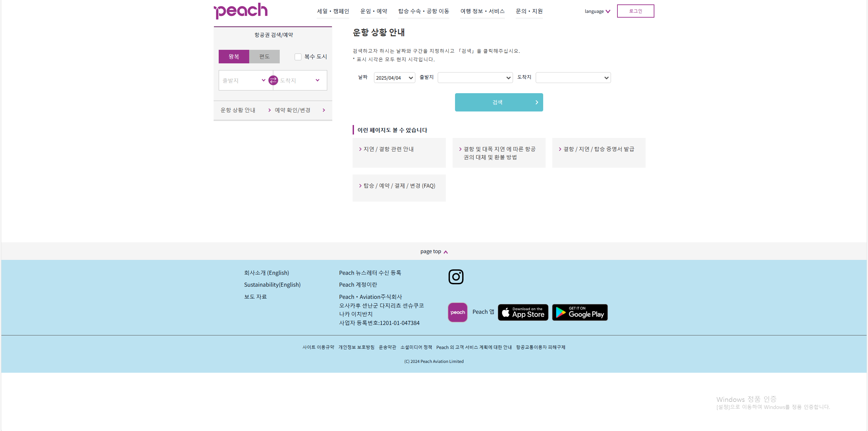The width and height of the screenshot is (868, 431).
Task: Switch to the 편도 one-way option
Action: (x=264, y=57)
